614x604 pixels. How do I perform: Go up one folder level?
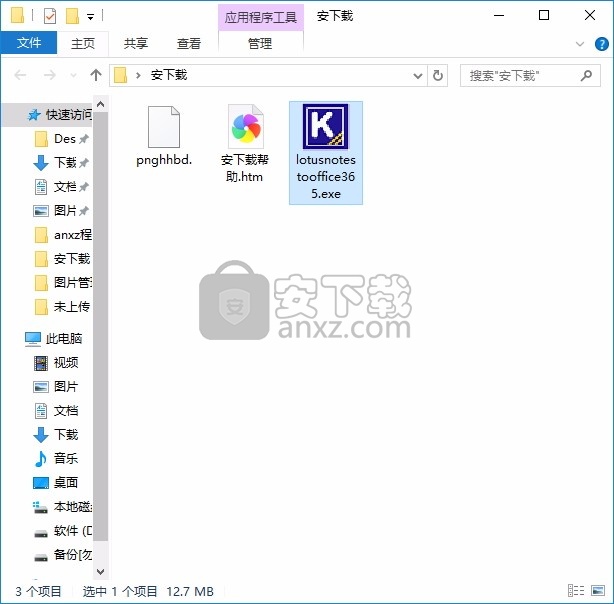(x=96, y=75)
